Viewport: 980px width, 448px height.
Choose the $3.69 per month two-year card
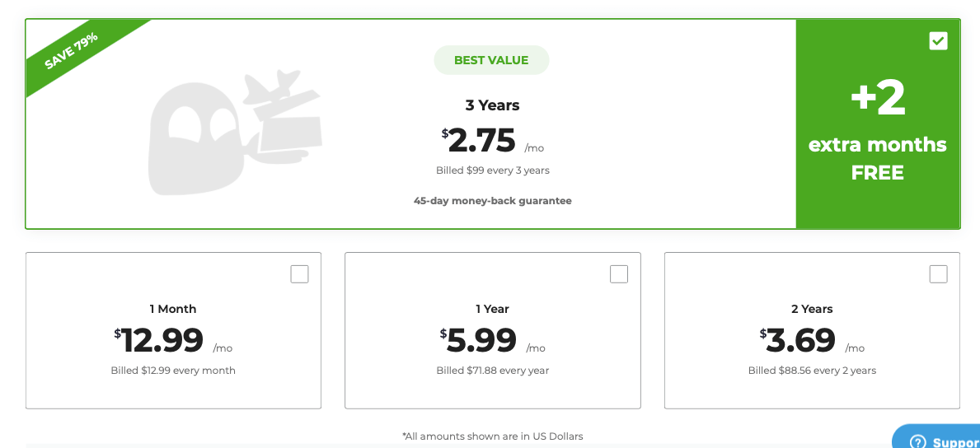coord(812,330)
